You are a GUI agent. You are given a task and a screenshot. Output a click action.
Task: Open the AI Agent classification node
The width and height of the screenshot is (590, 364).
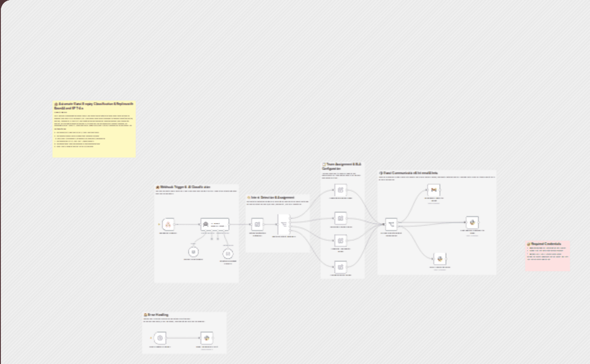tap(214, 224)
